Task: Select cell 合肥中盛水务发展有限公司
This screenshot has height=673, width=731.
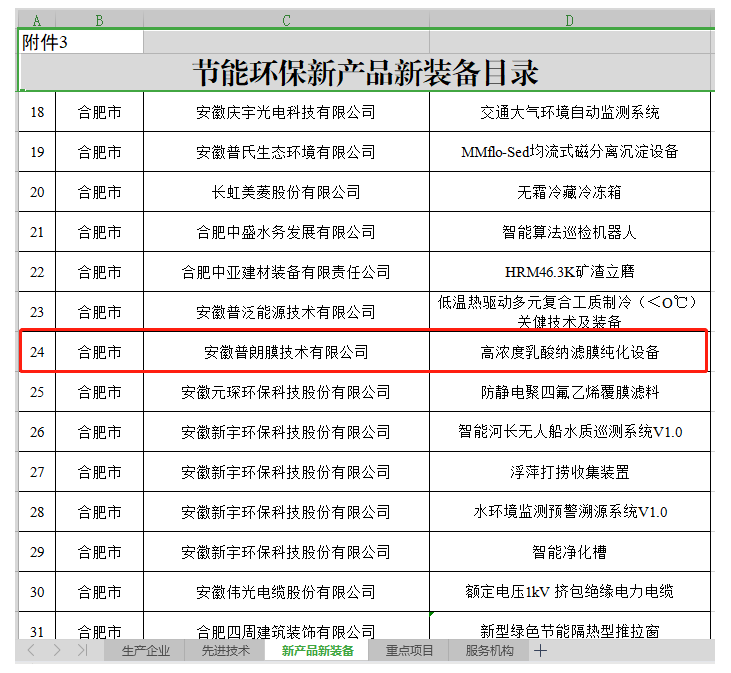Action: tap(286, 232)
